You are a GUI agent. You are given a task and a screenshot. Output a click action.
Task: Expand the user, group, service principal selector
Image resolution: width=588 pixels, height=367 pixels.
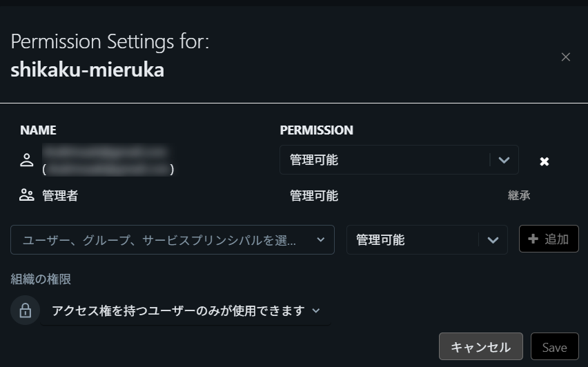(320, 240)
